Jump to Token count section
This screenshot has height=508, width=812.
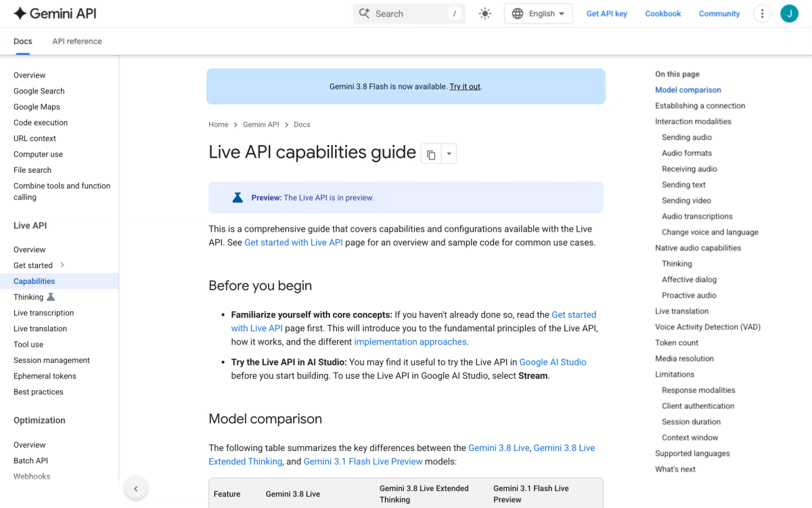pyautogui.click(x=677, y=343)
